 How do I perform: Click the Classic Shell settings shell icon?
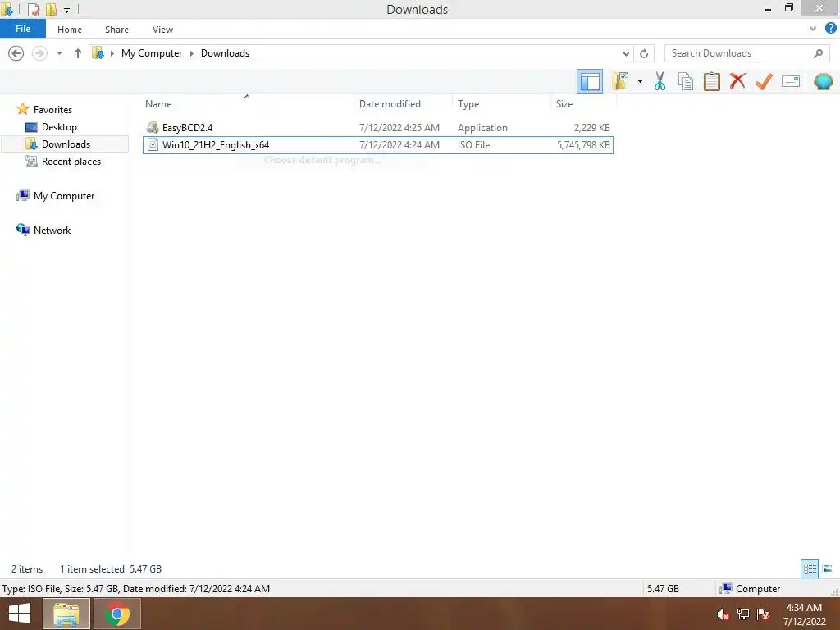[824, 81]
